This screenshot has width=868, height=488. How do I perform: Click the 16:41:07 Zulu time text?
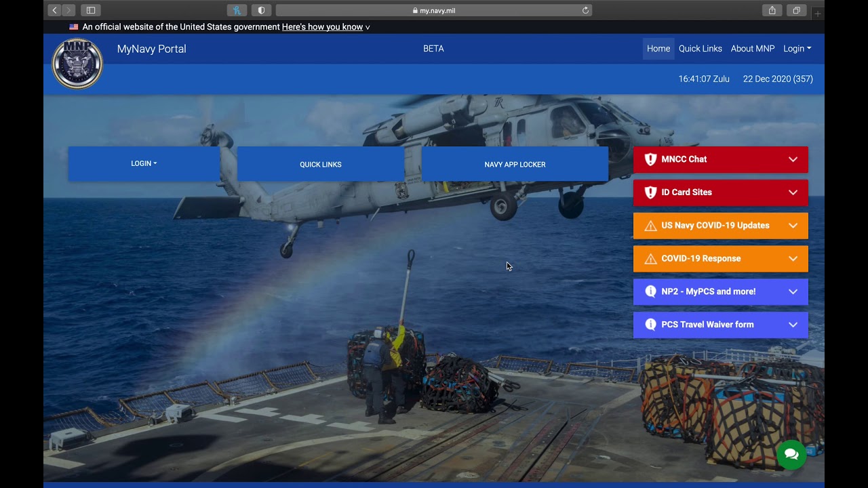[x=704, y=79]
